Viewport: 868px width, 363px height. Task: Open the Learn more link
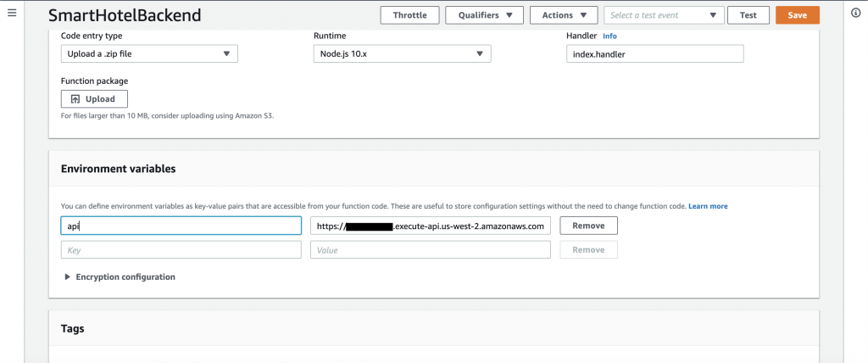708,206
